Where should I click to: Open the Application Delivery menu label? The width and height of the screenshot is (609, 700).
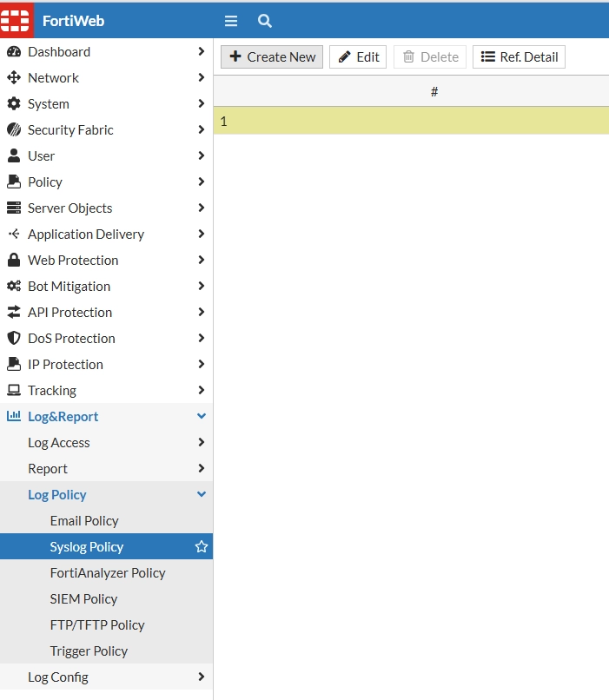[86, 234]
